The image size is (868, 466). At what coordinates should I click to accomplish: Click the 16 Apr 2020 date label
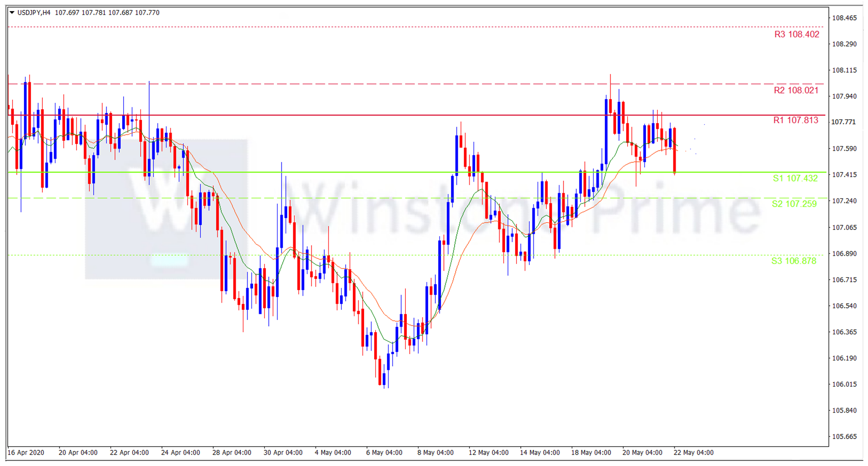26,453
